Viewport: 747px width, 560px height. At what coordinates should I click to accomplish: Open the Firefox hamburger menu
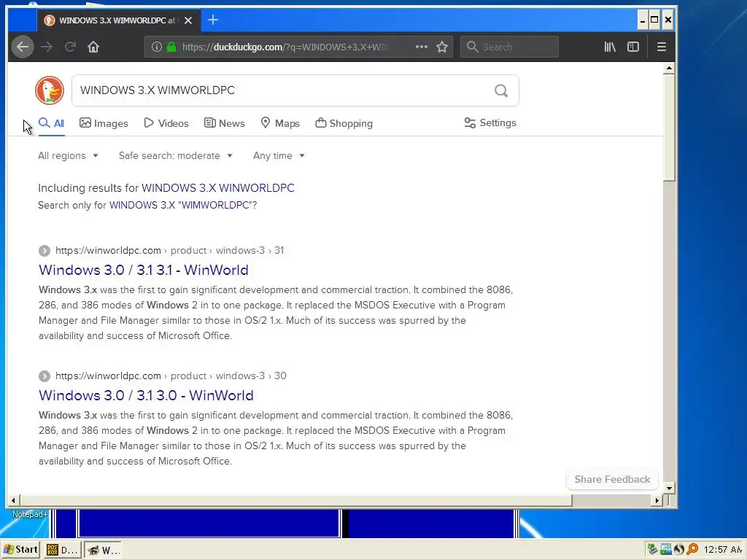pyautogui.click(x=661, y=47)
